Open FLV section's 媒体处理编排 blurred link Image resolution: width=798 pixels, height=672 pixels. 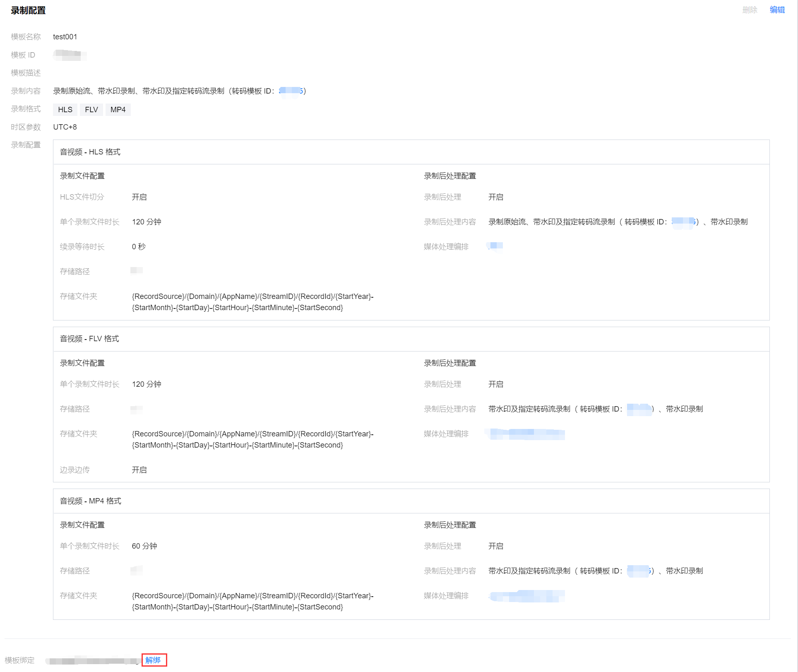526,434
